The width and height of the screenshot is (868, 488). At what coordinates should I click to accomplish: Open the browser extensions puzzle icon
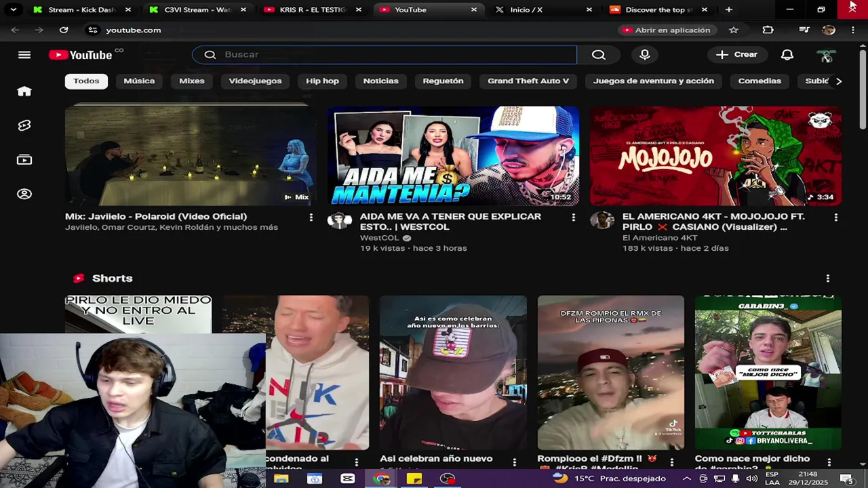pos(768,30)
